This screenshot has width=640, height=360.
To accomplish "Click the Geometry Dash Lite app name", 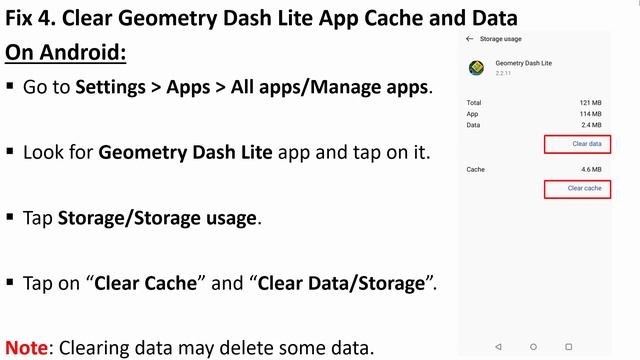I will (x=524, y=63).
